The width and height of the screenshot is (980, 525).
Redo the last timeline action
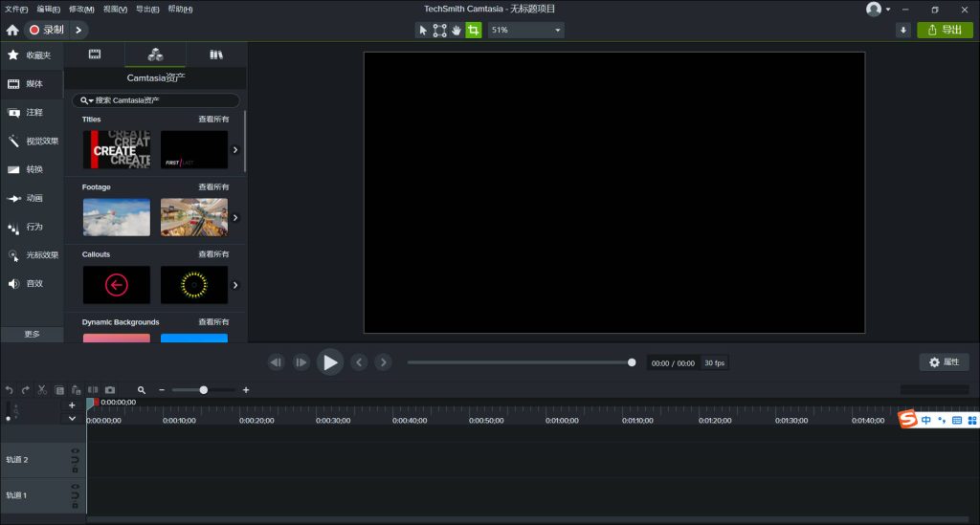[x=26, y=390]
